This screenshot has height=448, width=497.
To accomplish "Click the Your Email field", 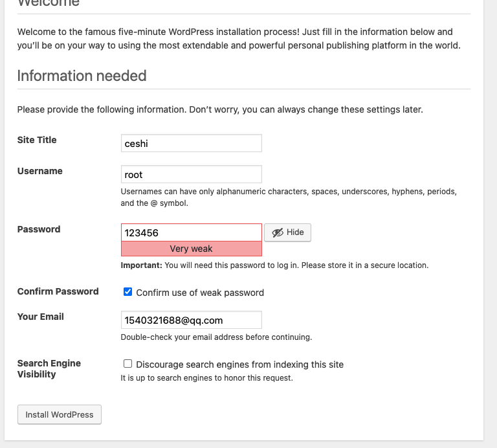I will [x=191, y=320].
